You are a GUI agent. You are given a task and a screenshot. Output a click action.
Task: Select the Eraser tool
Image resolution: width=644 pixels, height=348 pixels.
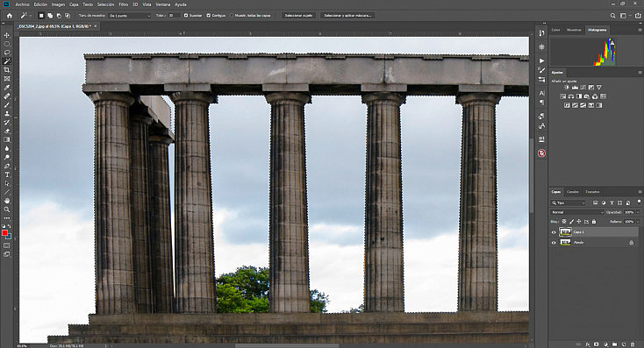[7, 131]
